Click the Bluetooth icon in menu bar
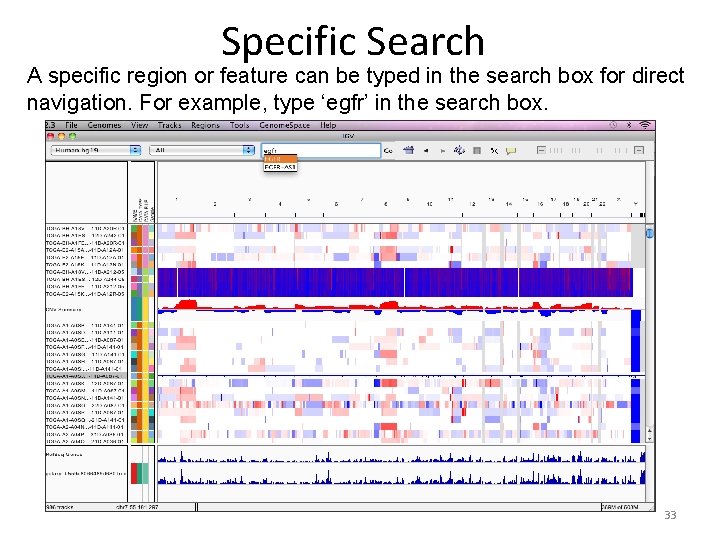The height and width of the screenshot is (540, 720). (x=630, y=125)
